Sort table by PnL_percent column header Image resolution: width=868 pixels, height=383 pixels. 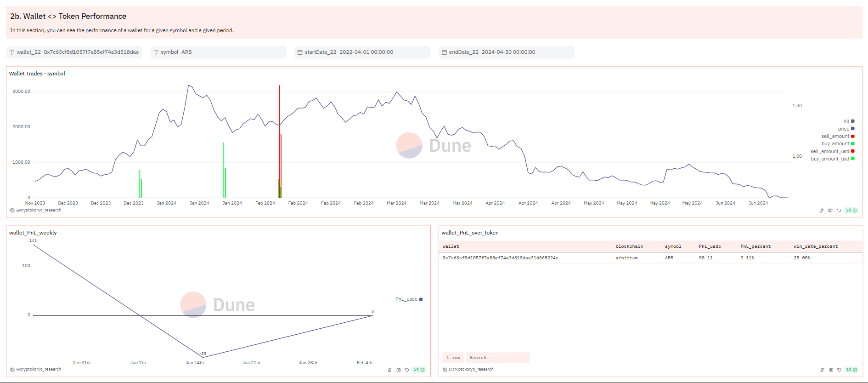[x=755, y=246]
